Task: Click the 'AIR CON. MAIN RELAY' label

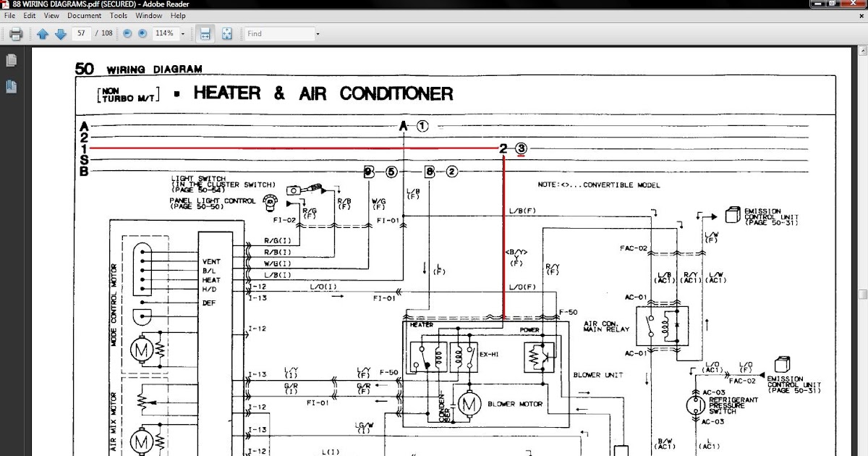Action: click(606, 326)
